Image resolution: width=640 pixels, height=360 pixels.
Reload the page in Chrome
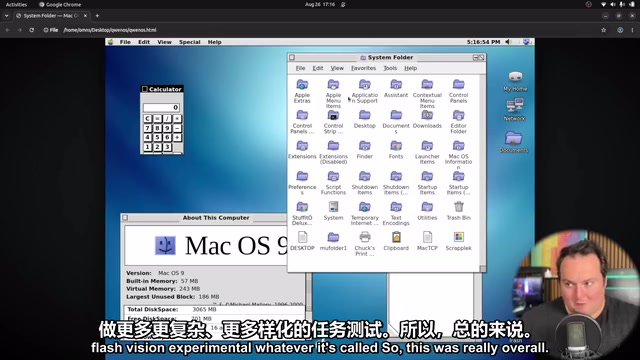click(31, 30)
